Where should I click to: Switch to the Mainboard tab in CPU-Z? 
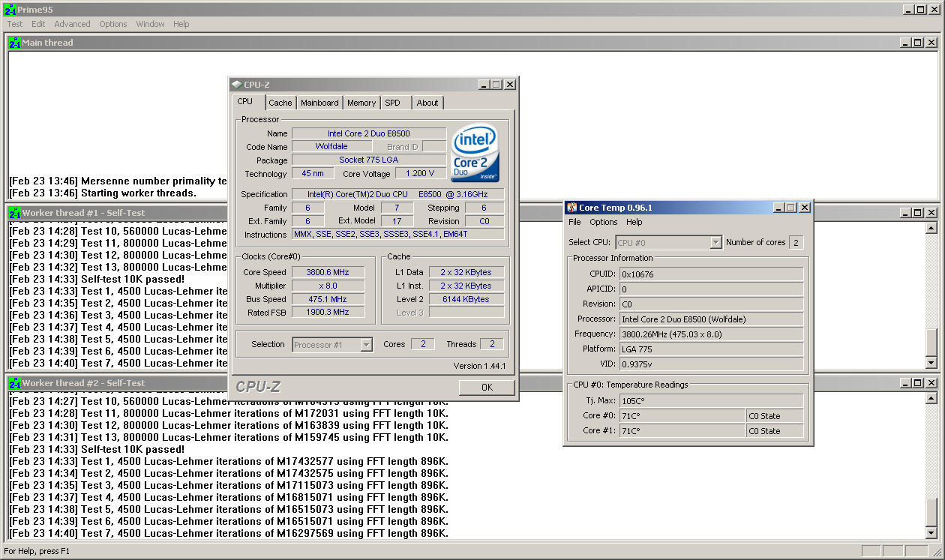tap(319, 103)
